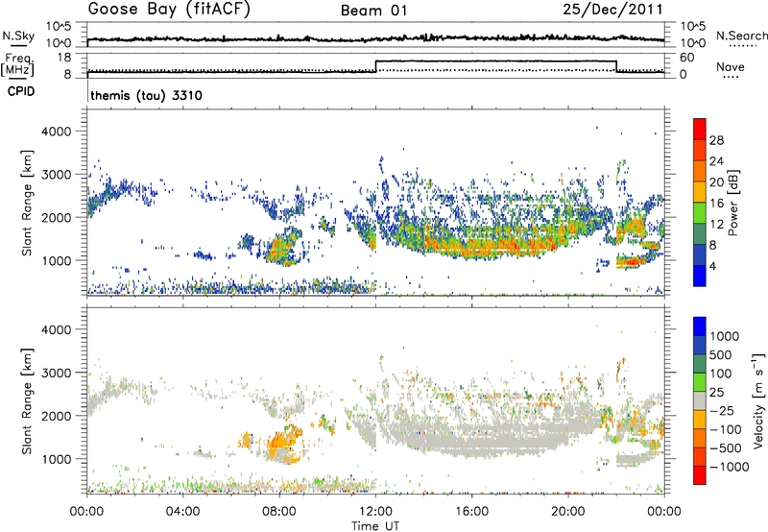The height and width of the screenshot is (532, 768).
Task: Click the '20:00' time axis tick label
Action: (568, 512)
